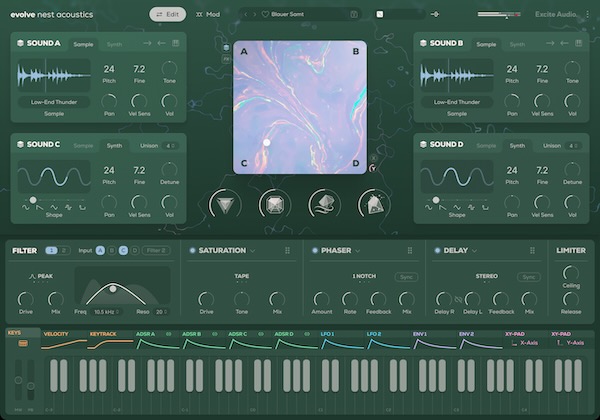Select the Sample tab in Sound B
Viewport: 600px width, 420px height.
click(486, 44)
